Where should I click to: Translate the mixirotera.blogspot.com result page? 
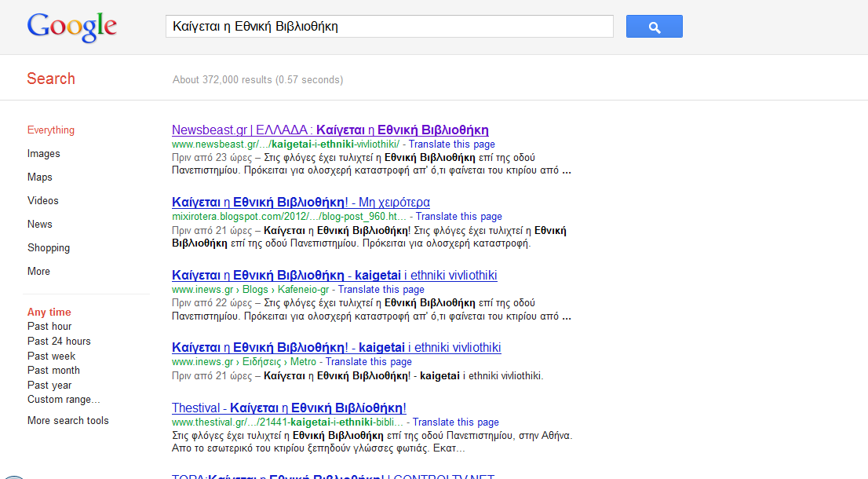pyautogui.click(x=459, y=217)
